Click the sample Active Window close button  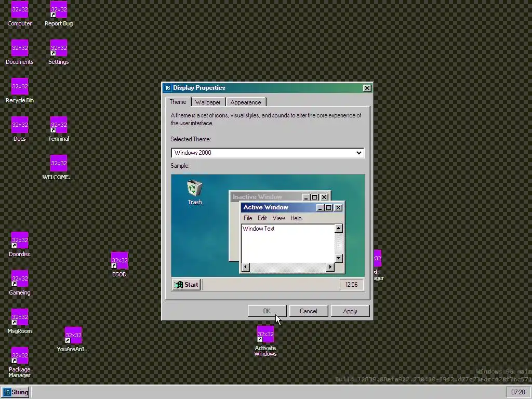[338, 208]
